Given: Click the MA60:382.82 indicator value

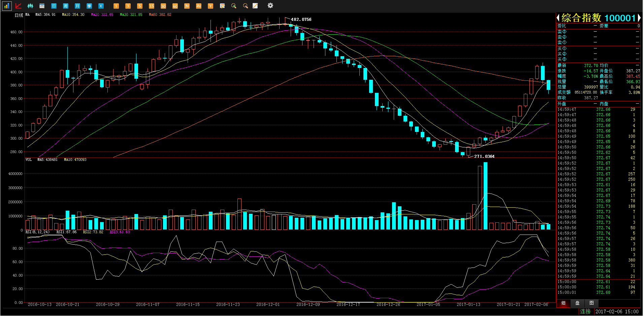Looking at the screenshot, I should coord(160,15).
